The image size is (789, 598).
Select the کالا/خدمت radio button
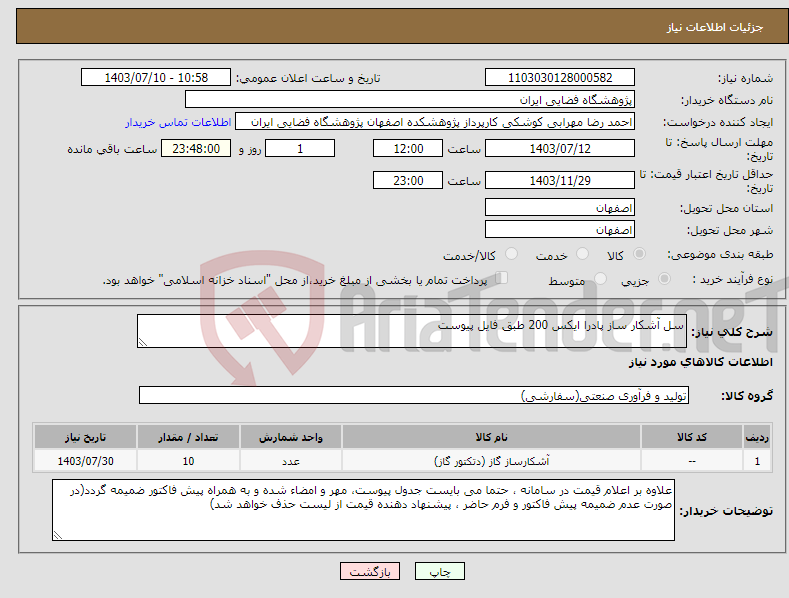click(x=511, y=254)
